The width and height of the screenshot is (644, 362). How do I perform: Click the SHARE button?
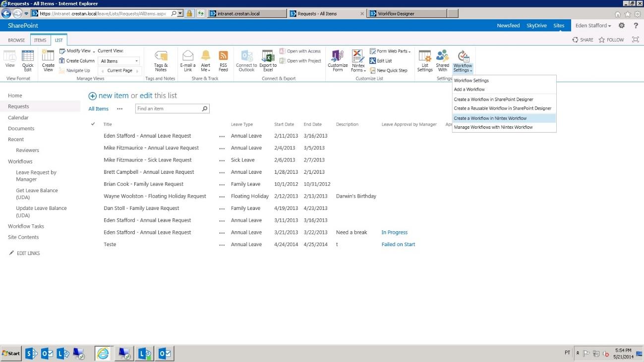[583, 40]
